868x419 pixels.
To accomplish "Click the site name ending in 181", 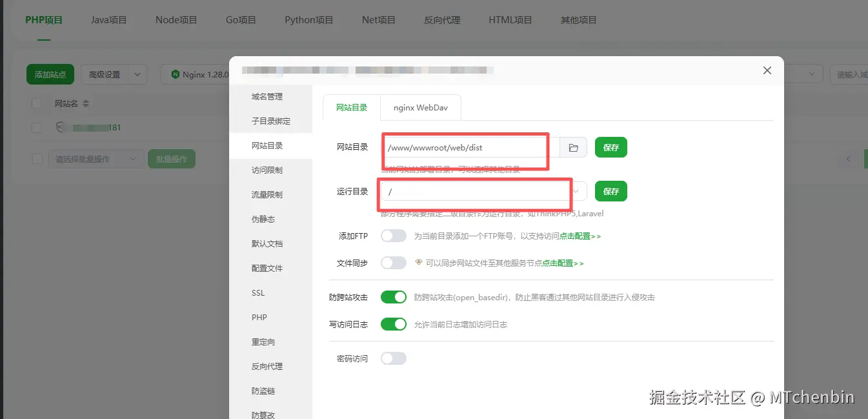I will (96, 128).
